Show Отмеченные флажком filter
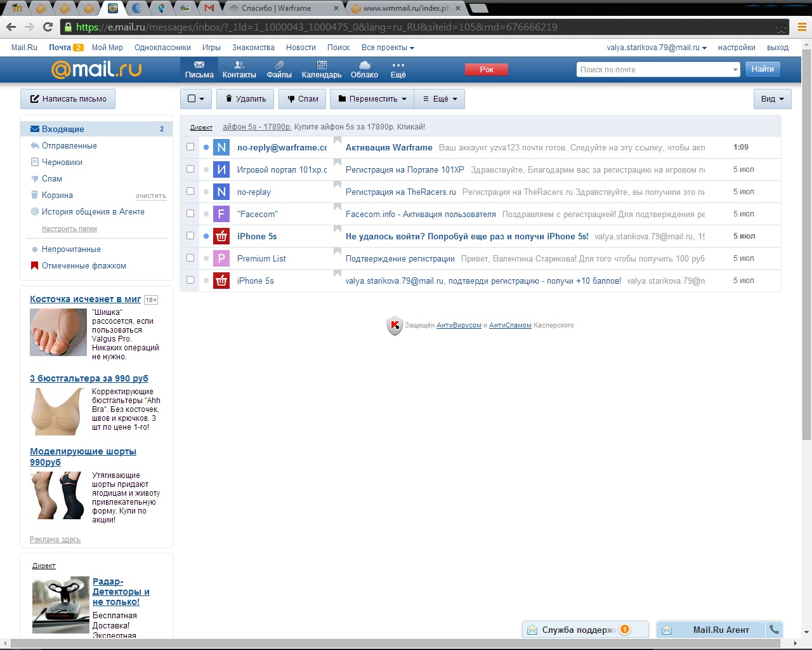812x650 pixels. pos(84,266)
